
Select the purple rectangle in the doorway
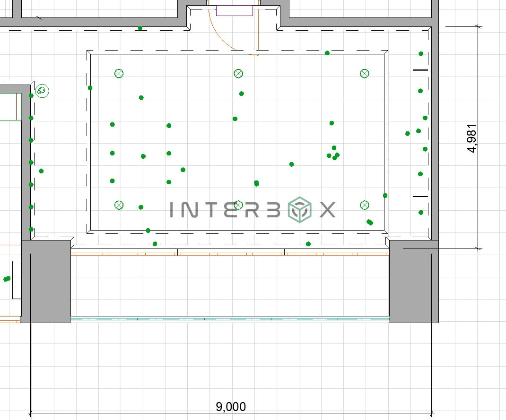[234, 10]
